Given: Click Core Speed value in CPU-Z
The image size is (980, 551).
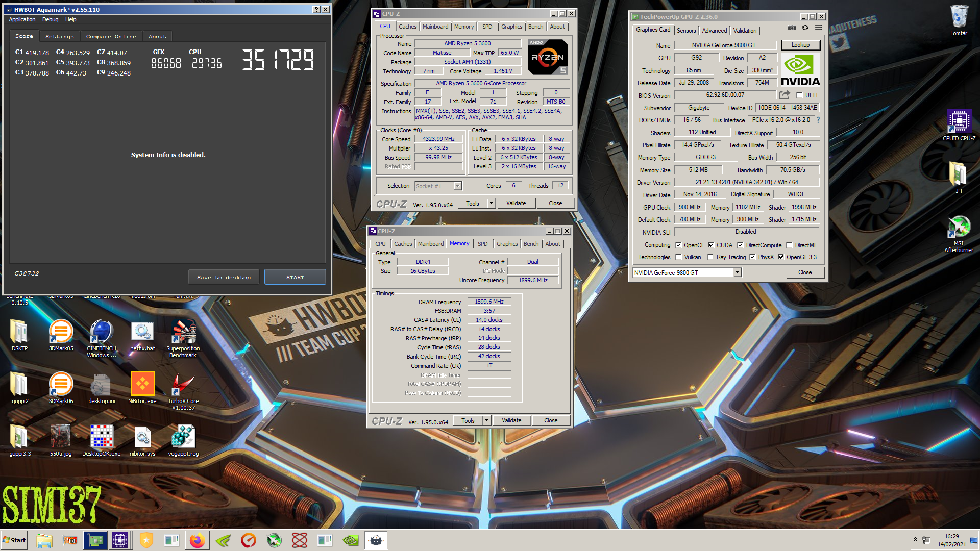Looking at the screenshot, I should [438, 139].
